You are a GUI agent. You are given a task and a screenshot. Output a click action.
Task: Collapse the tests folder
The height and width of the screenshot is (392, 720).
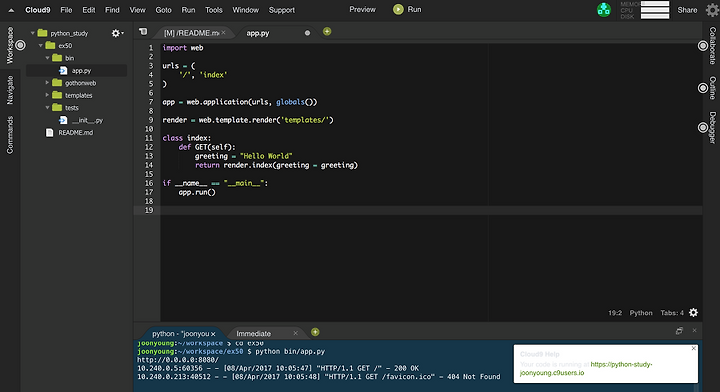(x=47, y=107)
